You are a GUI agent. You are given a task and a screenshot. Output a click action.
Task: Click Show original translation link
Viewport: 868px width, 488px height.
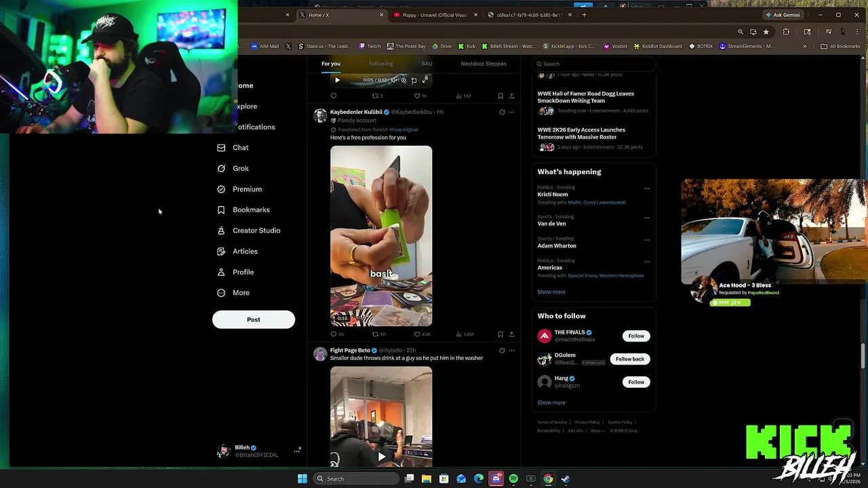click(403, 129)
